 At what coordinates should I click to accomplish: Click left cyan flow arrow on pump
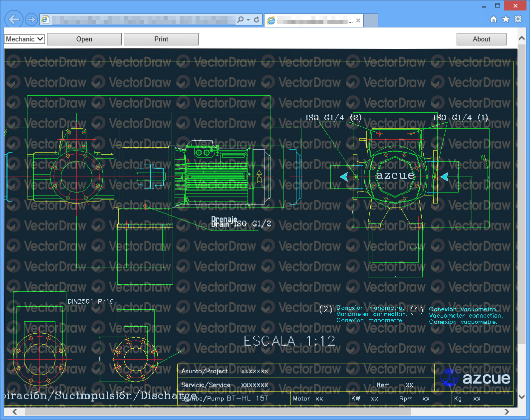344,177
